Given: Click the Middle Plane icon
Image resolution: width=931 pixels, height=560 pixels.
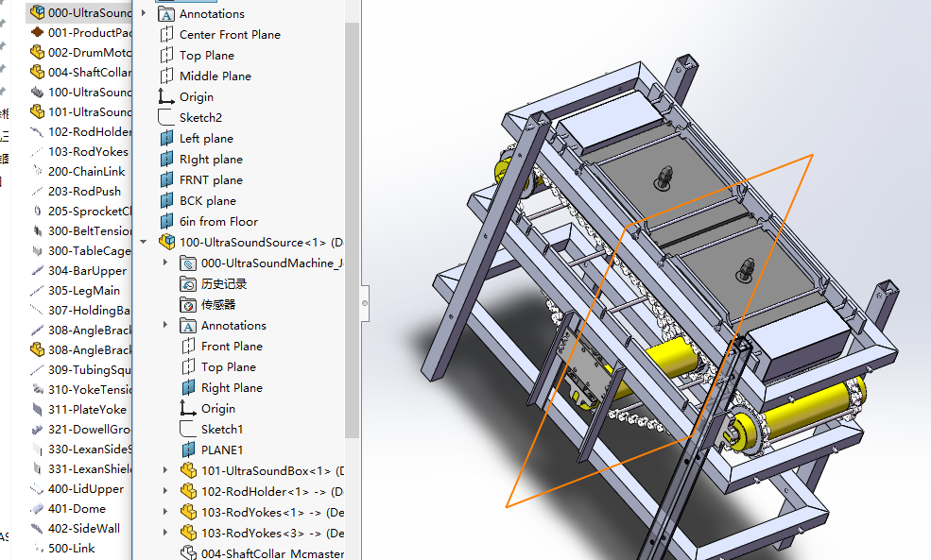Looking at the screenshot, I should click(x=167, y=76).
